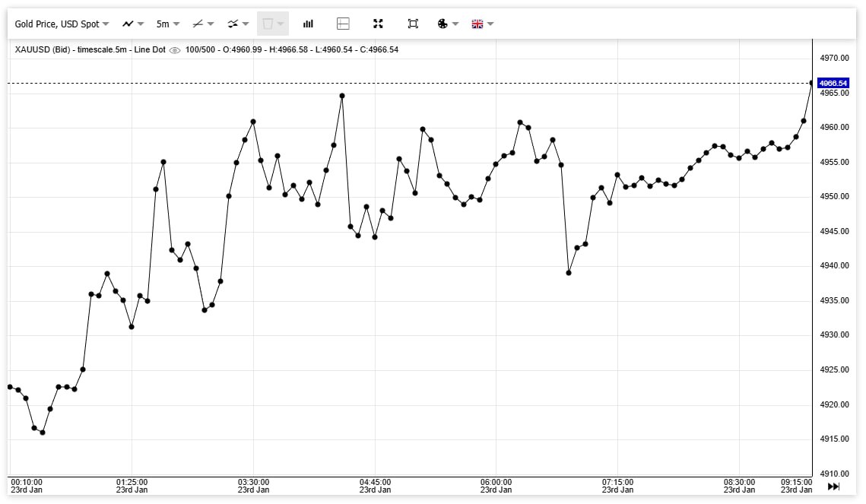Toggle the eye visibility icon for XAUUSD series
The height and width of the screenshot is (504, 866).
tap(175, 50)
